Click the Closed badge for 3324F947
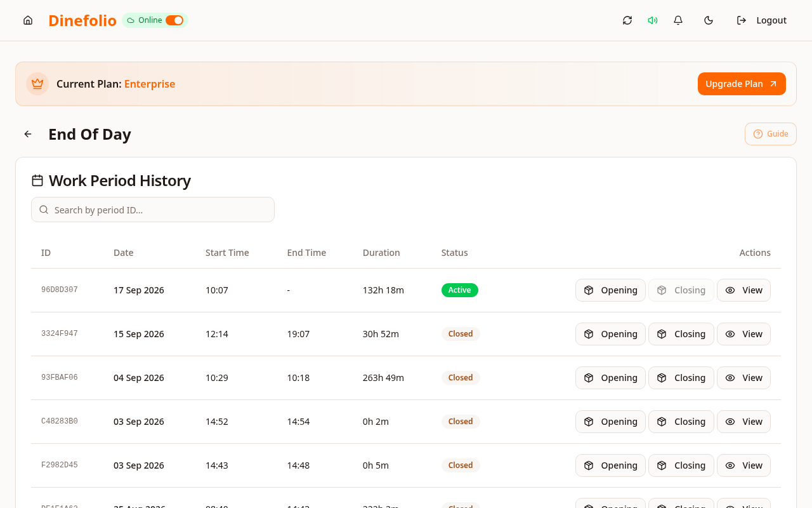The height and width of the screenshot is (508, 812). 461,334
